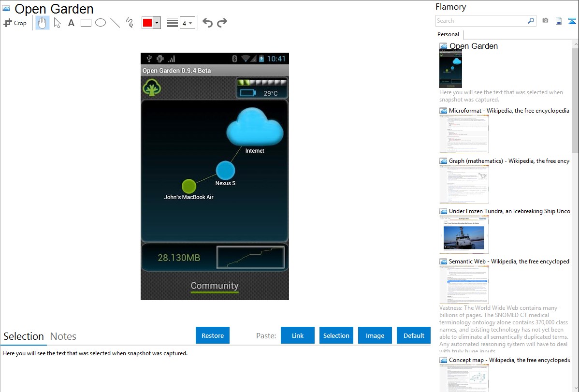The height and width of the screenshot is (392, 579).
Task: Click the Paste Default button
Action: coord(414,335)
